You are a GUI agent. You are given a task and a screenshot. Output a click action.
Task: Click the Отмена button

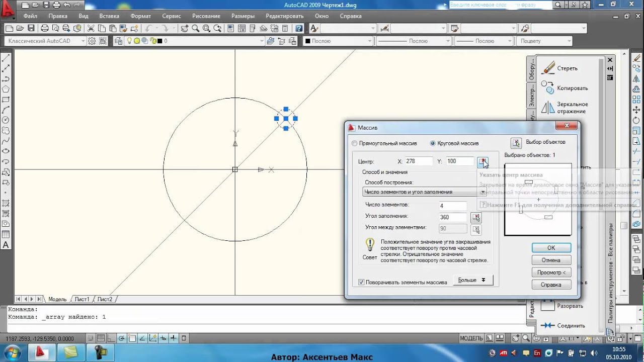click(x=551, y=260)
